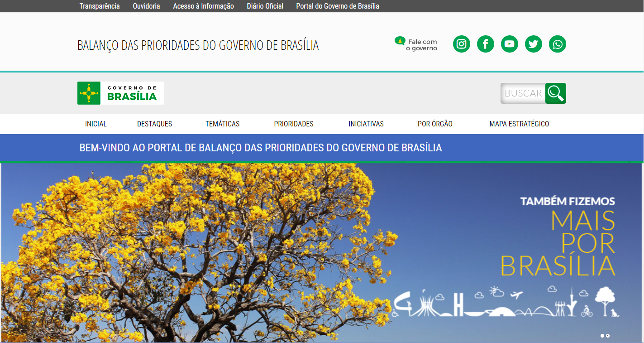Select the second carousel slide dot
Screen dimensions: 644x343
tap(608, 336)
